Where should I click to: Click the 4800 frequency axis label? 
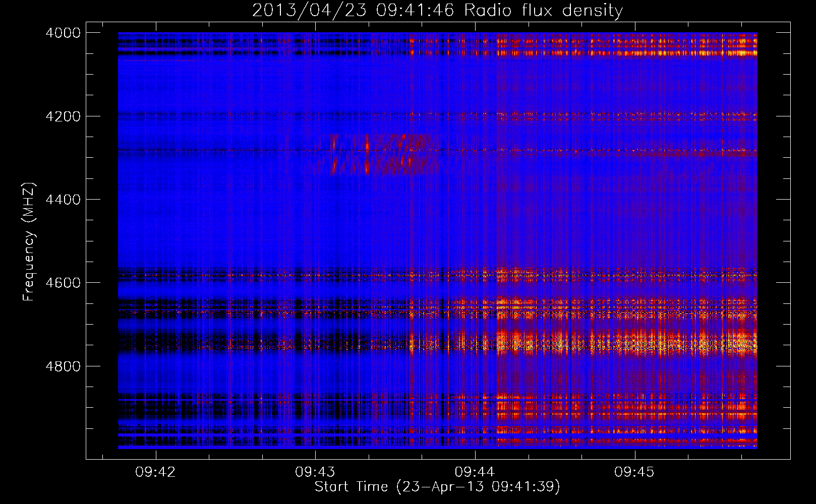click(63, 366)
